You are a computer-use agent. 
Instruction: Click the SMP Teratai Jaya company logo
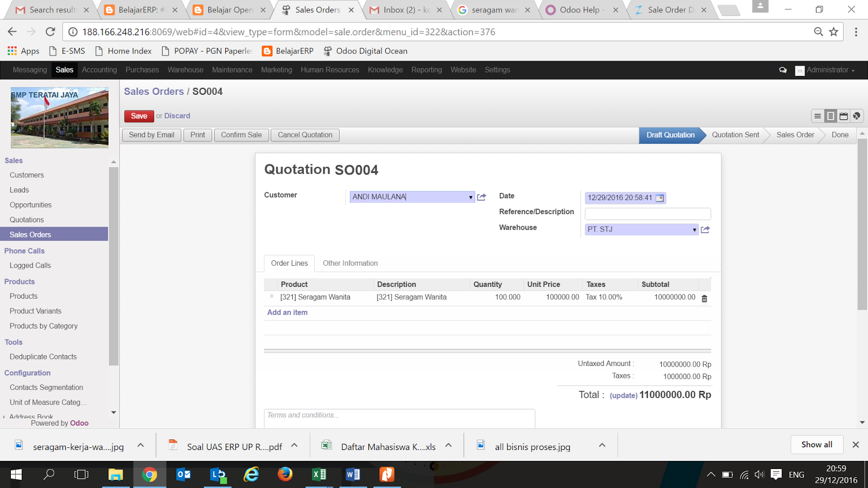(x=60, y=118)
